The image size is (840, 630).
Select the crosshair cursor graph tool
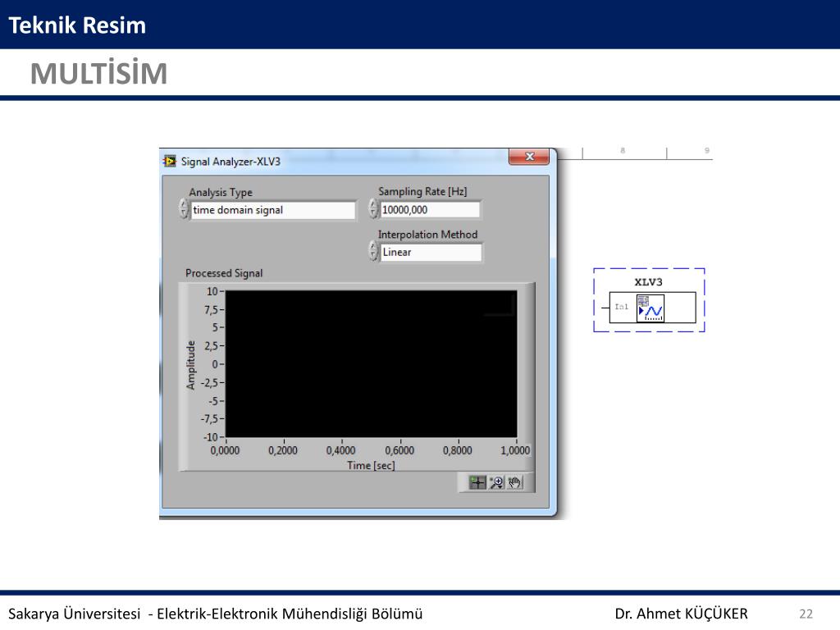click(477, 482)
